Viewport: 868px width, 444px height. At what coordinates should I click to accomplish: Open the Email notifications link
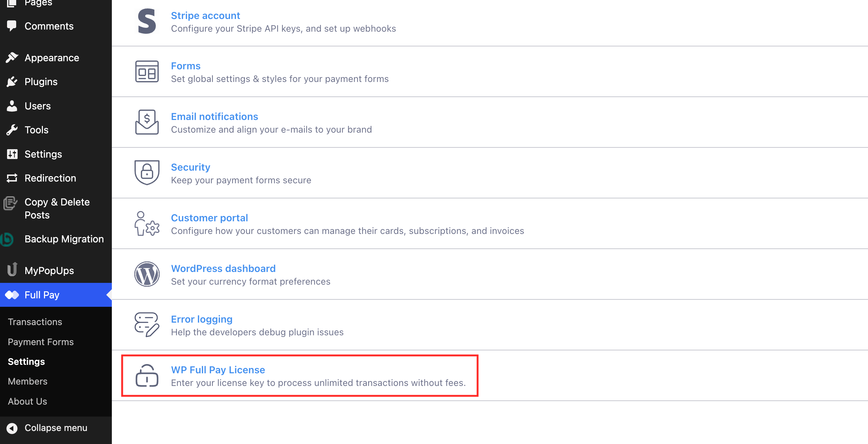tap(215, 116)
